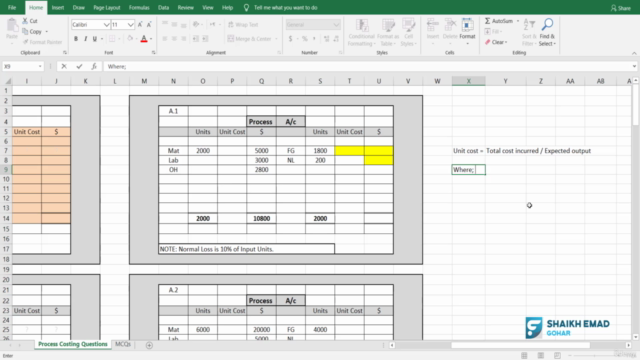Viewport: 640px width, 360px height.
Task: Click the Fill Color bucket icon
Action: tap(130, 39)
